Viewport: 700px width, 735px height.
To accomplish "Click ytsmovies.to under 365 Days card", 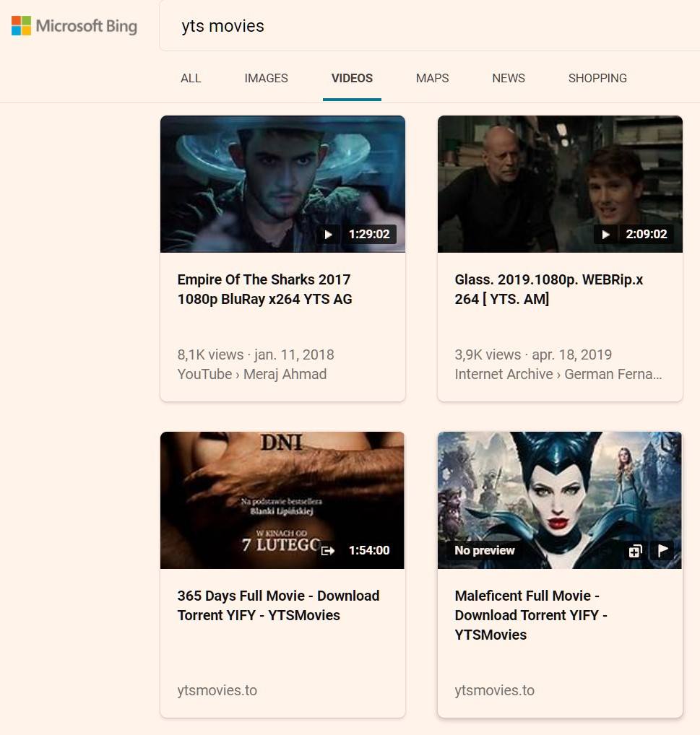I will point(217,690).
